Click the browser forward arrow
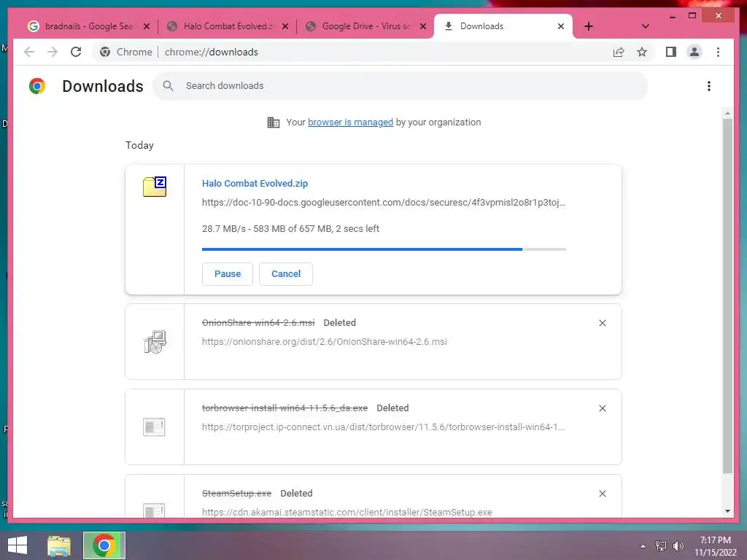 (x=53, y=52)
